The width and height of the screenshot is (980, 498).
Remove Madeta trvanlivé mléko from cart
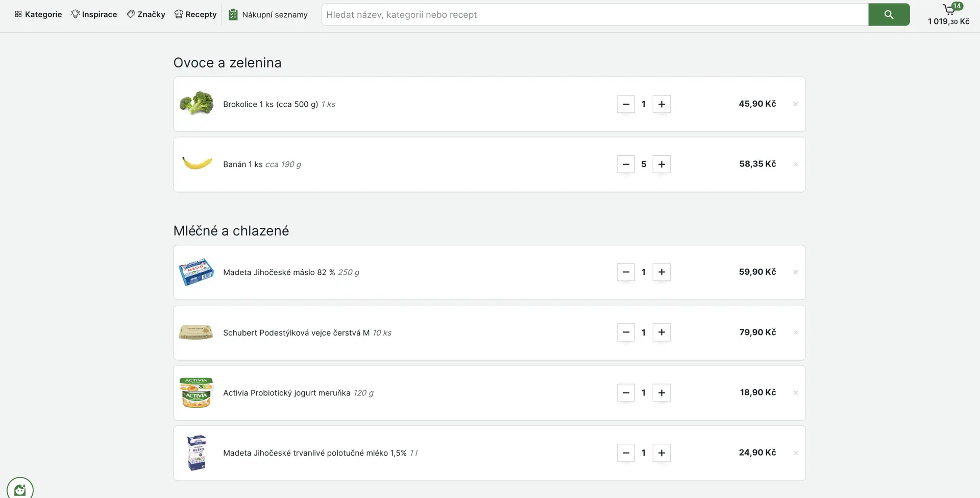coord(795,453)
